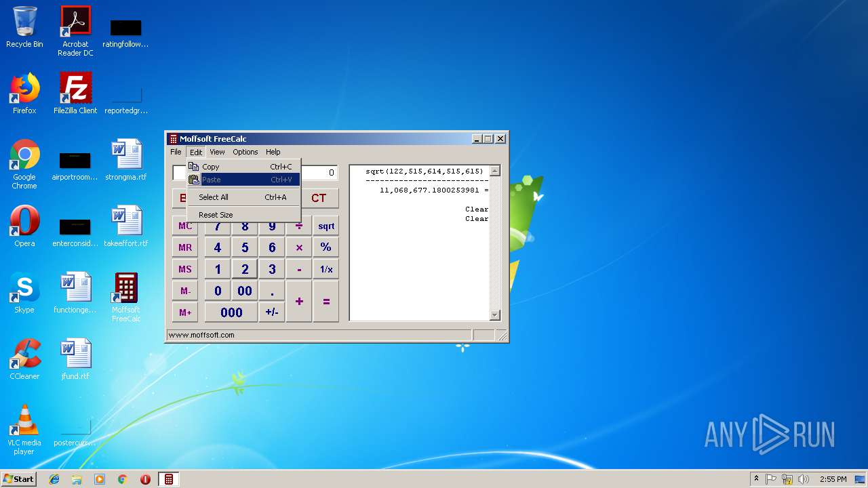868x488 pixels.
Task: Switch to FreeCalc taskbar button
Action: (x=169, y=479)
